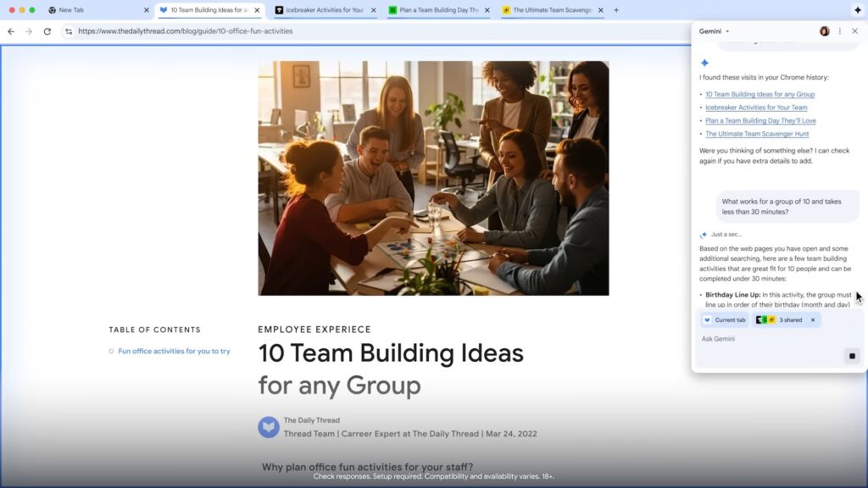Click the Current tab chip bookmark icon
Screen dimensions: 868x488
click(x=707, y=319)
